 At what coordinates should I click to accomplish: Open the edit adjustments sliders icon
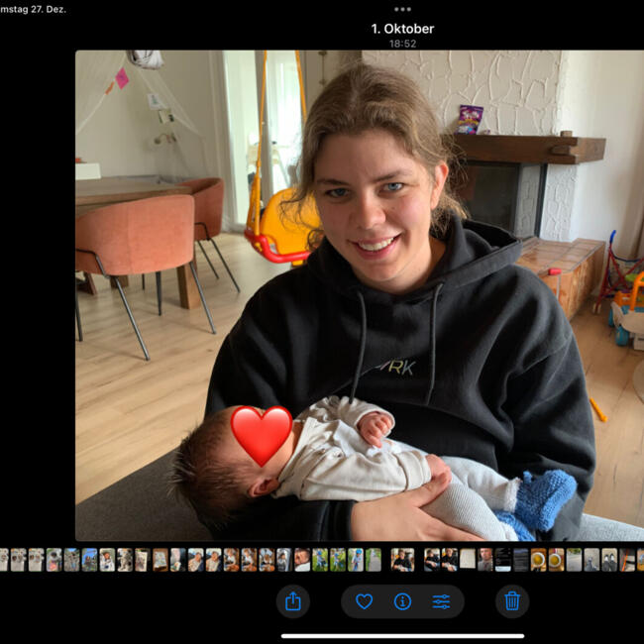441,600
